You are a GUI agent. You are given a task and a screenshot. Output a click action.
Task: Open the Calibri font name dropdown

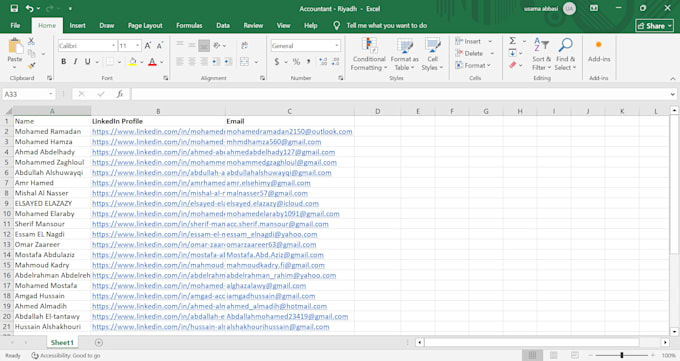(113, 46)
